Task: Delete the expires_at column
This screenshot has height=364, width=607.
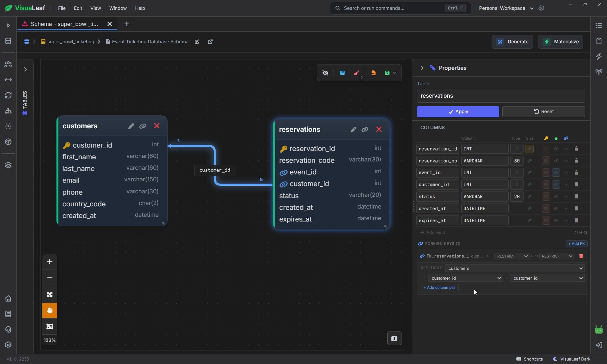Action: click(576, 221)
